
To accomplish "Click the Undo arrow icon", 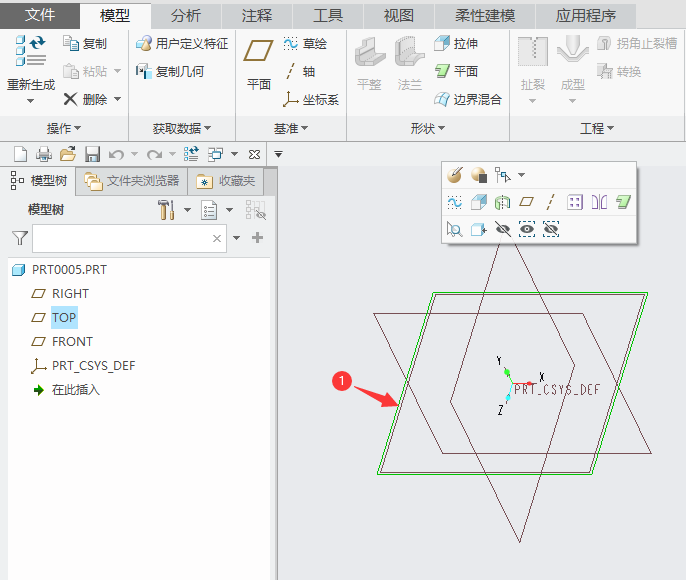I will coord(116,154).
